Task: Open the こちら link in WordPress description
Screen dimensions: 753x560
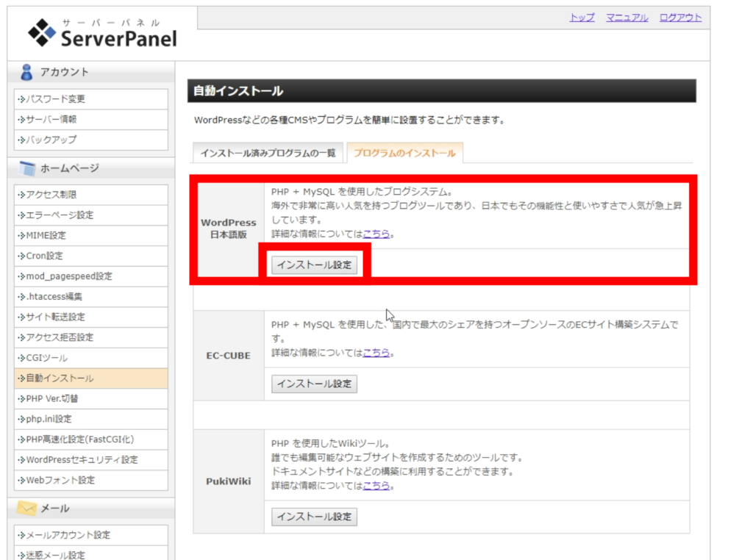Action: point(376,234)
